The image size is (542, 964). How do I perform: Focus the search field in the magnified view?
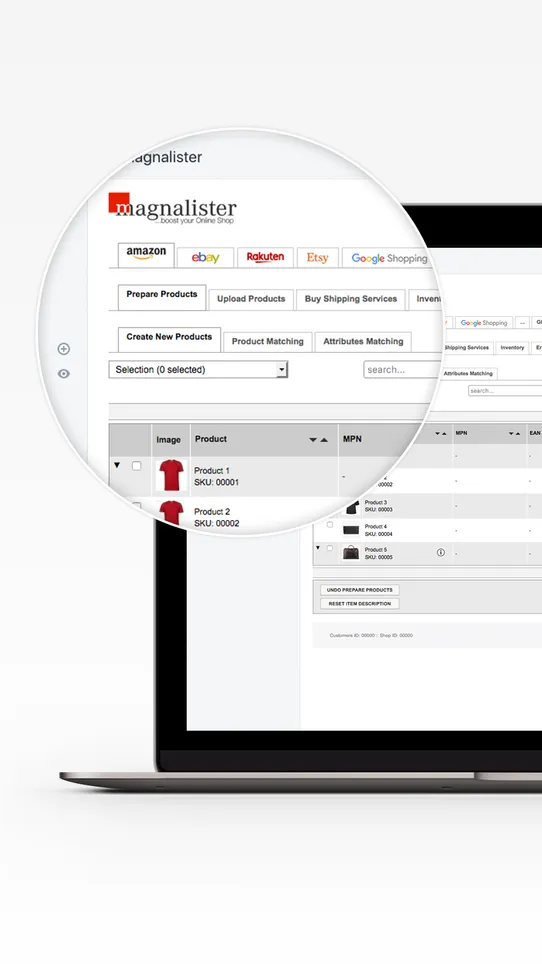[402, 369]
